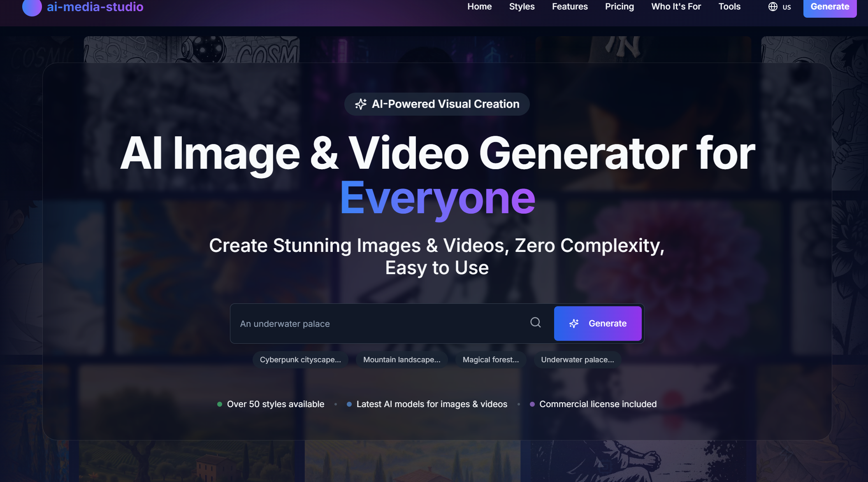Viewport: 868px width, 482px height.
Task: Click the sparkle icon in the AI-Powered badge
Action: click(361, 104)
